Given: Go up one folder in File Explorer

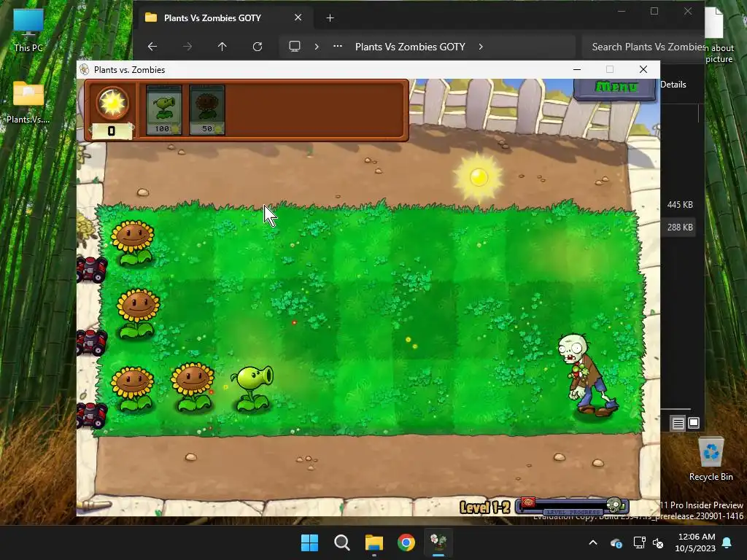Looking at the screenshot, I should pos(222,47).
